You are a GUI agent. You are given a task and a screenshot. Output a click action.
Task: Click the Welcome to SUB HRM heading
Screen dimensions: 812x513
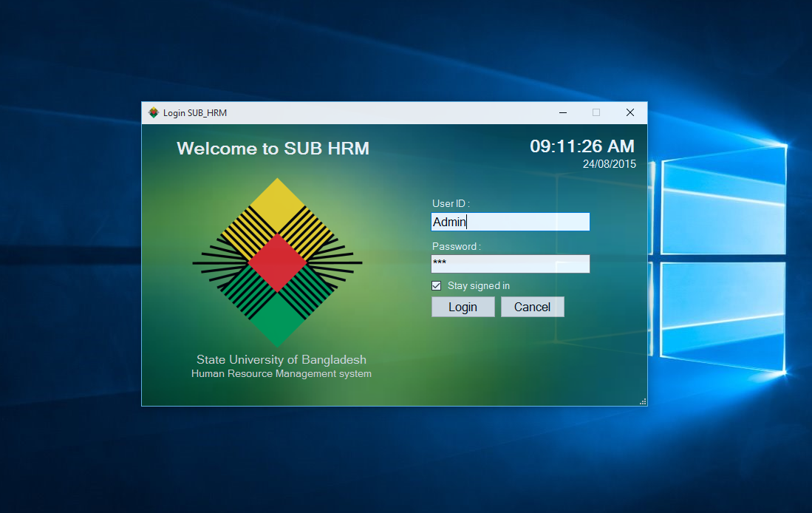click(273, 148)
